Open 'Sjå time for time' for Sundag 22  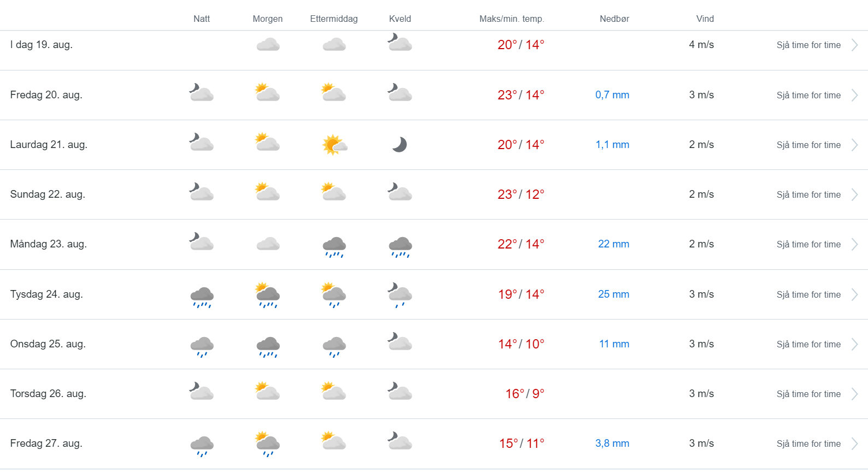point(808,194)
